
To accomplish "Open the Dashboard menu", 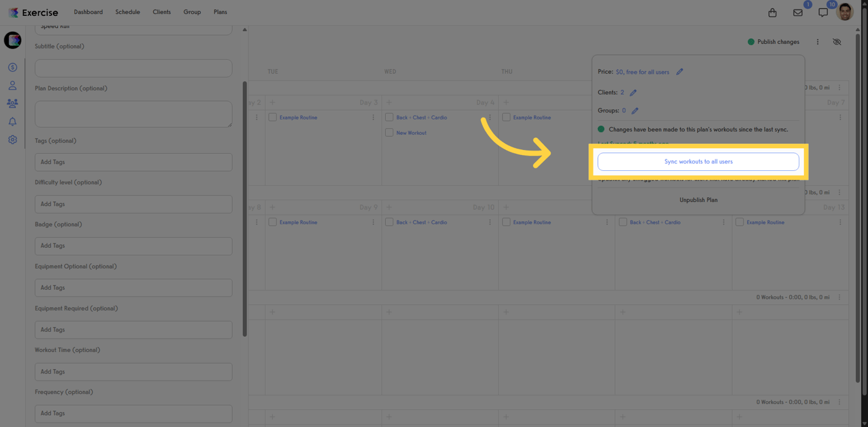I will click(x=88, y=12).
